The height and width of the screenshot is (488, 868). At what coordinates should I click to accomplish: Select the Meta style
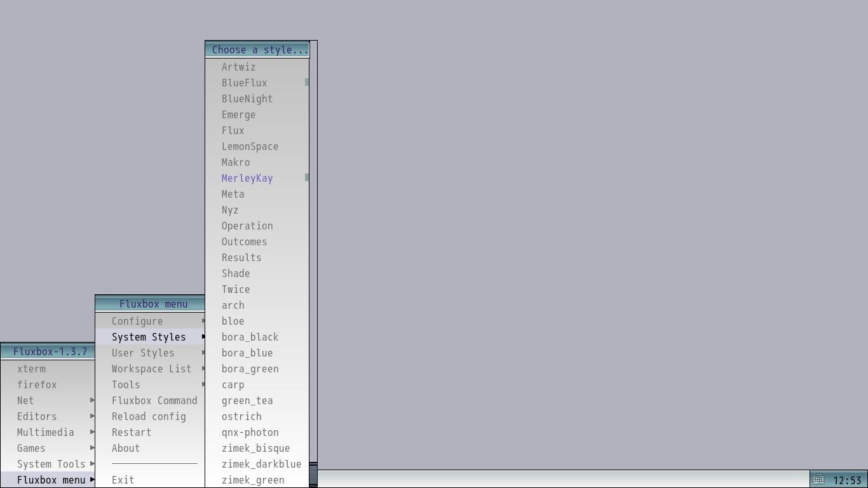[257, 194]
